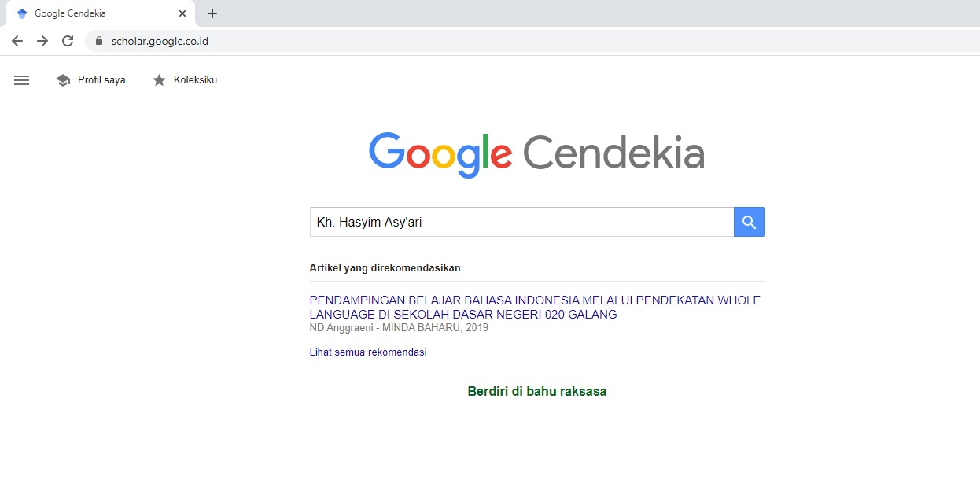Click the Google Cendekia logo
Screen dimensions: 980x483
[x=536, y=153]
